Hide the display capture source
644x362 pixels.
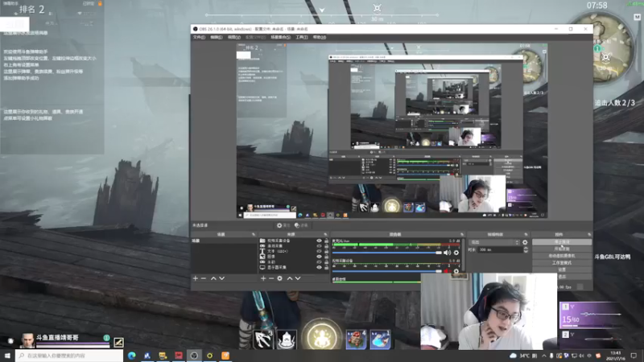[x=319, y=267]
